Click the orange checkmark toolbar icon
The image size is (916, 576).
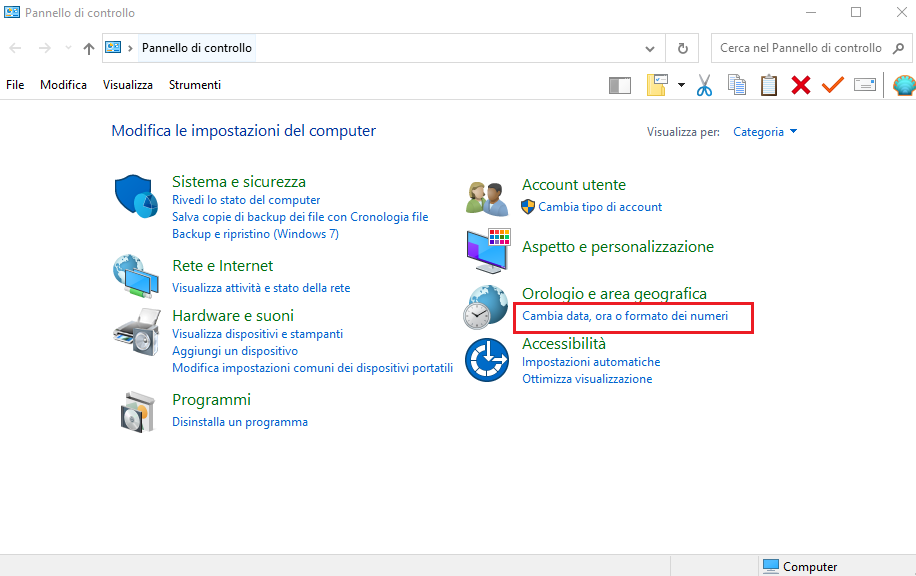click(x=832, y=85)
